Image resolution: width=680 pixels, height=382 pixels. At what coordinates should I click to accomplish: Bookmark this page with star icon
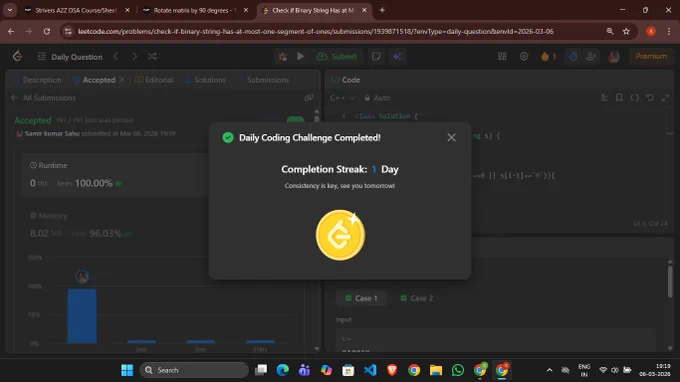tap(626, 32)
